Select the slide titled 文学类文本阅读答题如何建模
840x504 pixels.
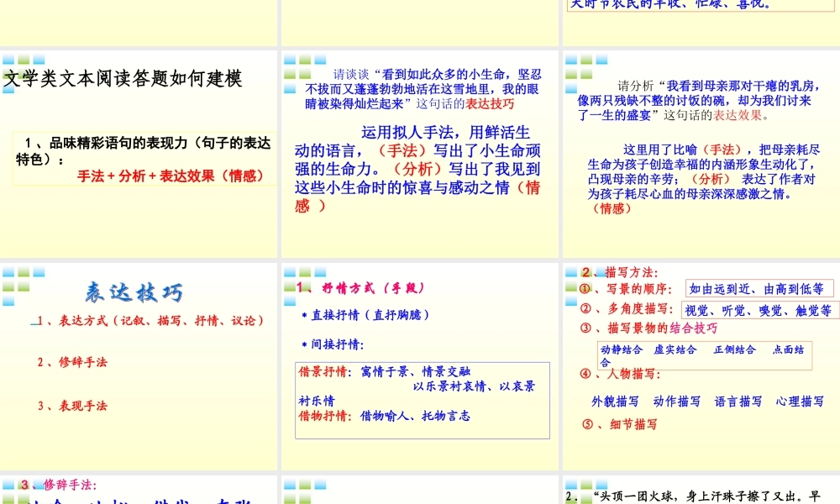(139, 154)
